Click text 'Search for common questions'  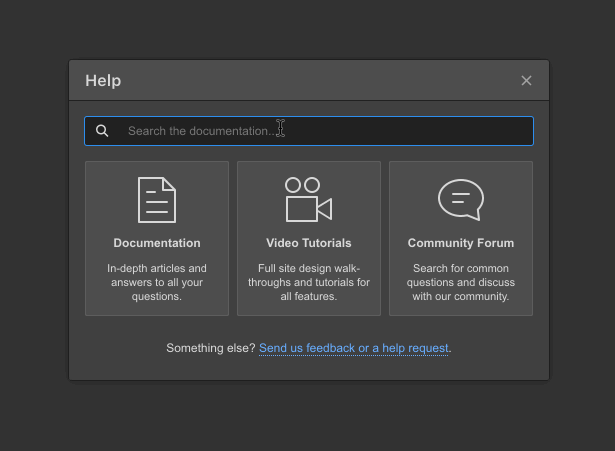tap(461, 275)
